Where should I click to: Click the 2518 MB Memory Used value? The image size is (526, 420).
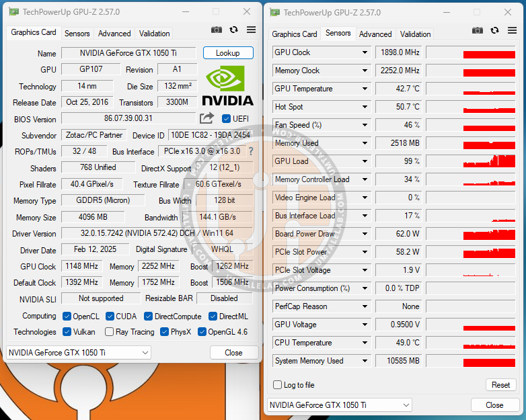pyautogui.click(x=398, y=143)
